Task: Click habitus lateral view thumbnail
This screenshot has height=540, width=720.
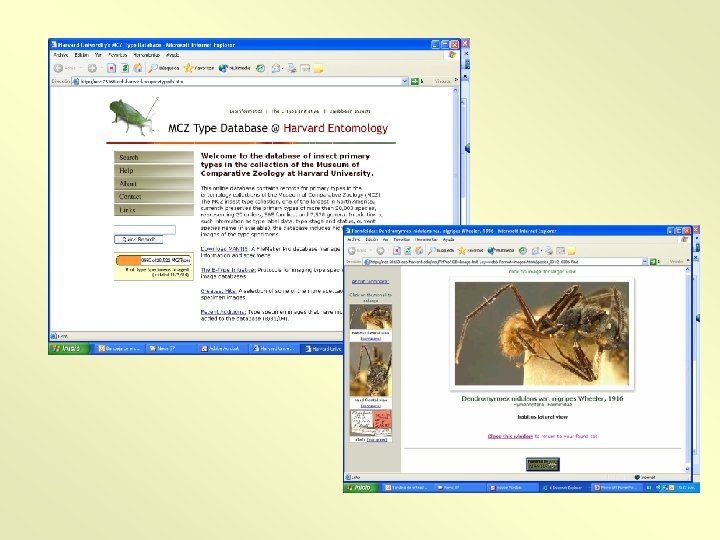Action: [x=371, y=317]
